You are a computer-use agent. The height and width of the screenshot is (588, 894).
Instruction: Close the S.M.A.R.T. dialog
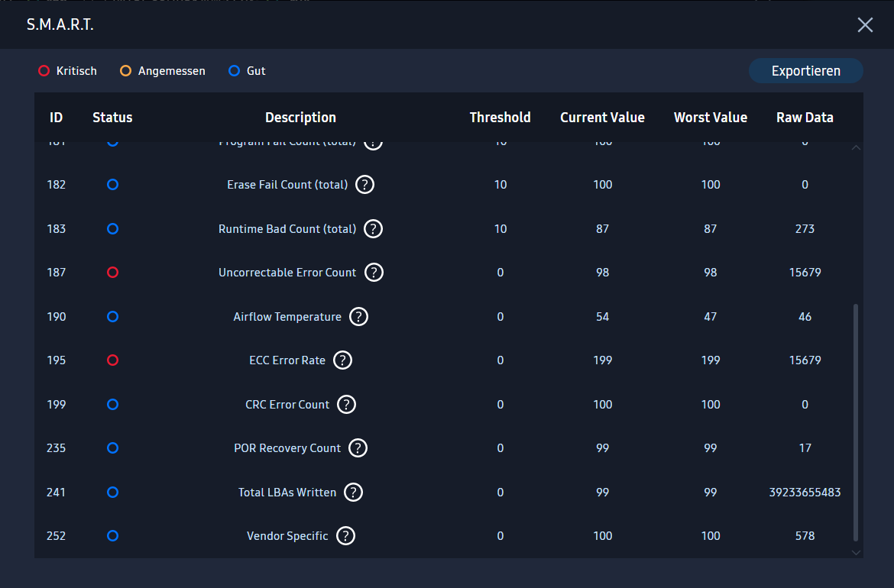865,24
